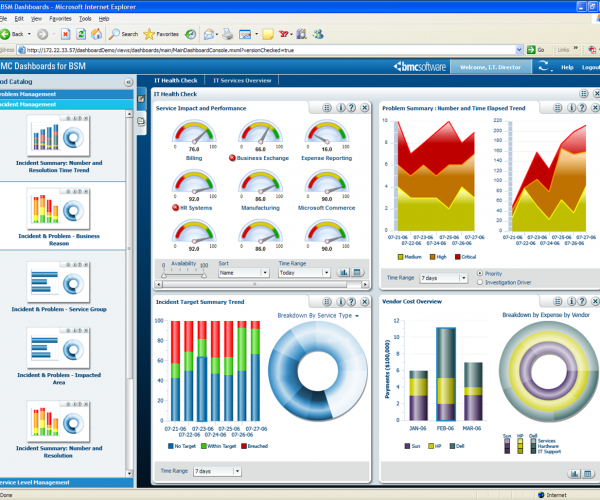Open the Edit menu
600x500 pixels.
pyautogui.click(x=19, y=19)
